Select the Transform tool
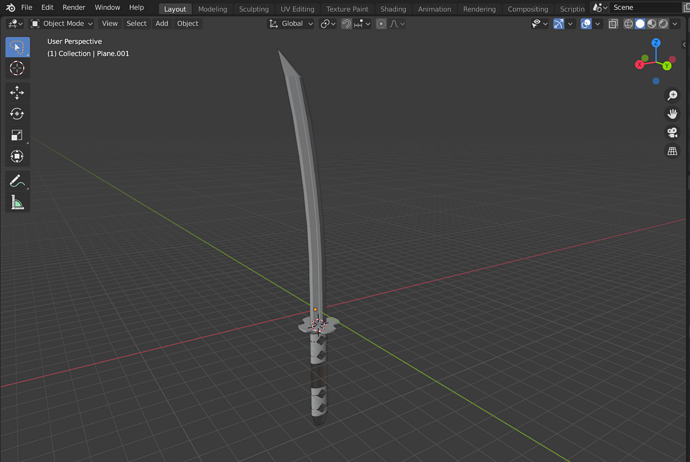This screenshot has height=462, width=690. pyautogui.click(x=17, y=156)
